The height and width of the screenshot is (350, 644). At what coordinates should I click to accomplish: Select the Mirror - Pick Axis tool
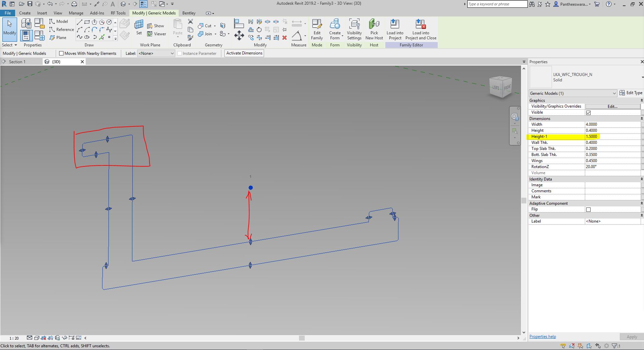pyautogui.click(x=251, y=21)
